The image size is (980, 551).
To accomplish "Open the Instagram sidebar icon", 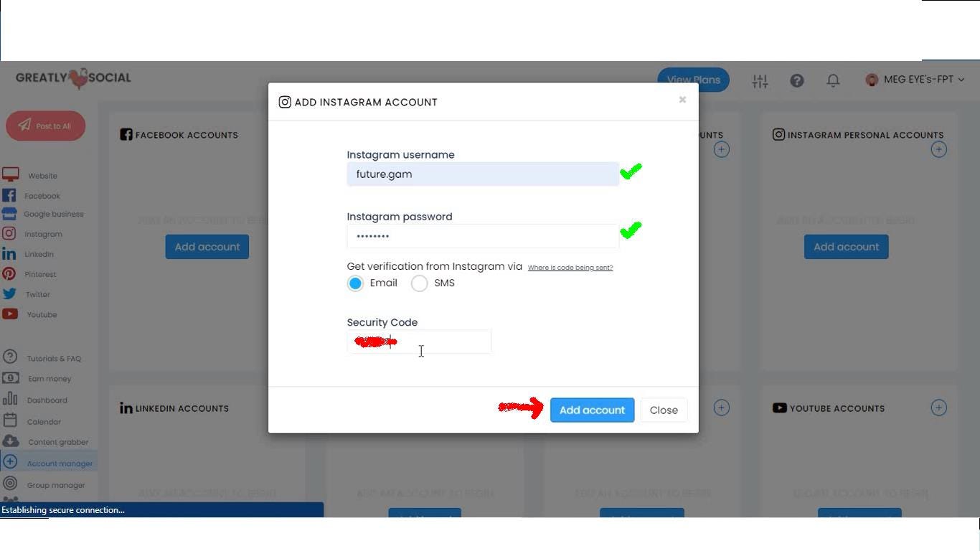I will point(9,233).
